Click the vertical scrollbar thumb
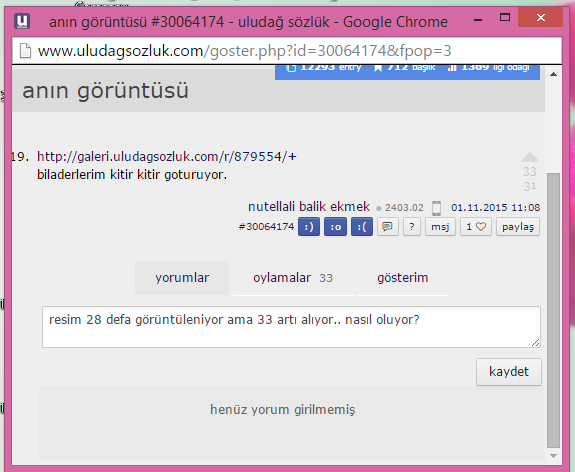The height and width of the screenshot is (472, 575). [x=553, y=311]
